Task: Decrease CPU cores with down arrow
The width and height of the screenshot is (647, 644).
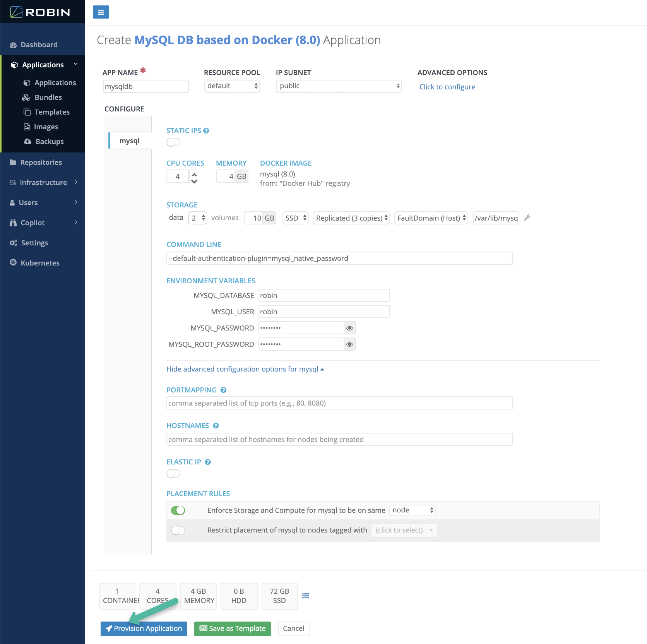Action: 194,181
